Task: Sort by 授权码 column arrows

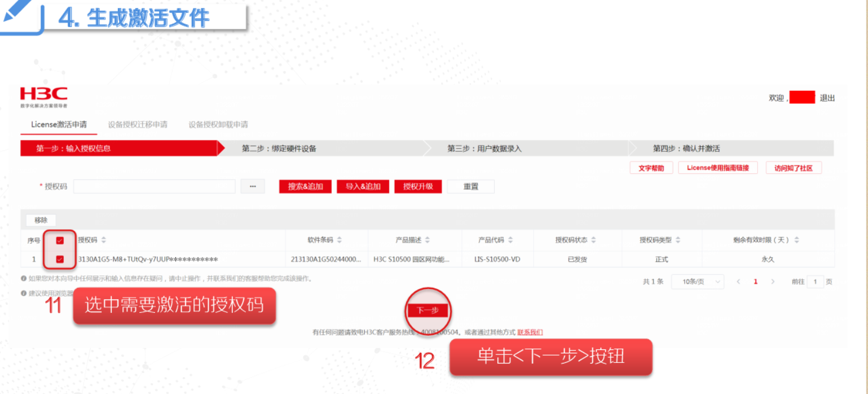Action: coord(104,240)
